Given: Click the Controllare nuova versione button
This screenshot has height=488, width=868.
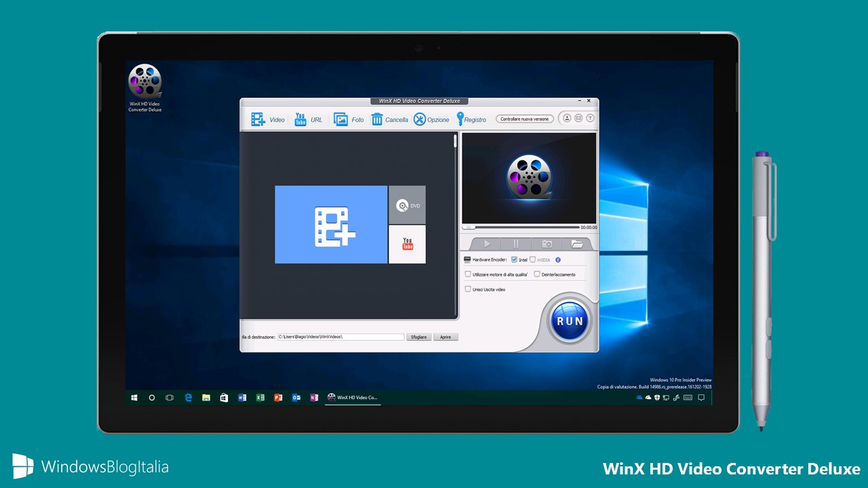Looking at the screenshot, I should pyautogui.click(x=524, y=119).
